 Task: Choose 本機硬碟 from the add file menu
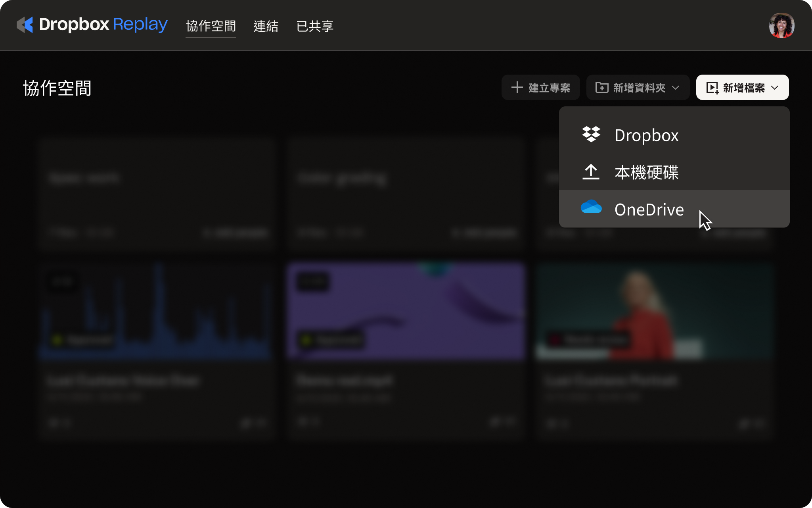pyautogui.click(x=674, y=172)
